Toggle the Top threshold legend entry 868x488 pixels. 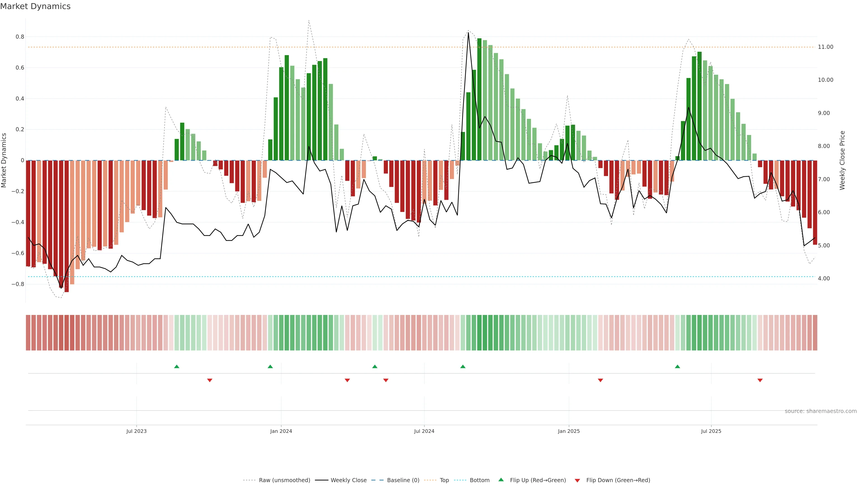(x=444, y=480)
